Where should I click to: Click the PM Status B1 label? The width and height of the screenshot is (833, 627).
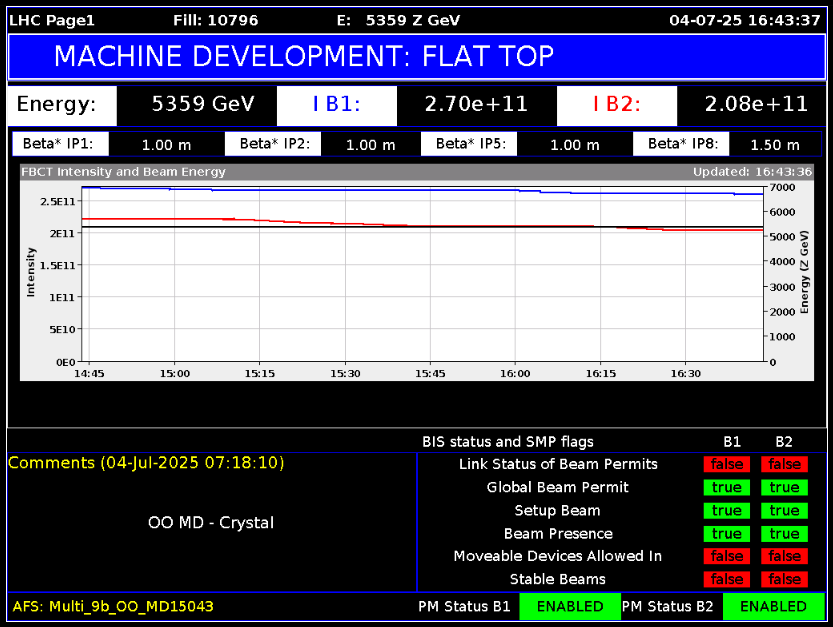464,606
